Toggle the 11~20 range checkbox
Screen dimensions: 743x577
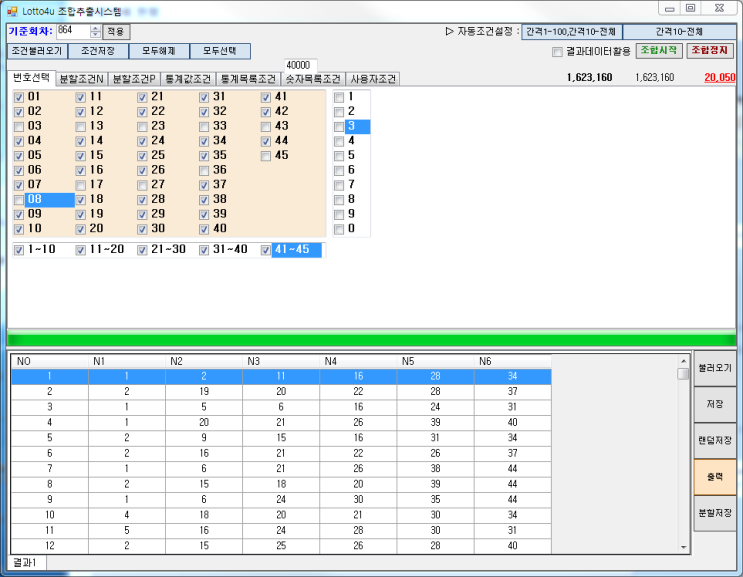[x=81, y=251]
